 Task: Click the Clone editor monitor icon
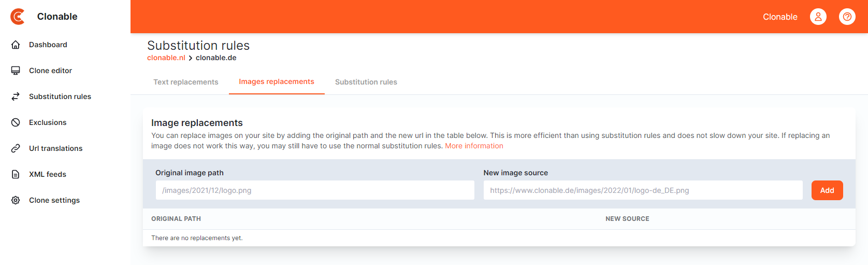click(16, 71)
